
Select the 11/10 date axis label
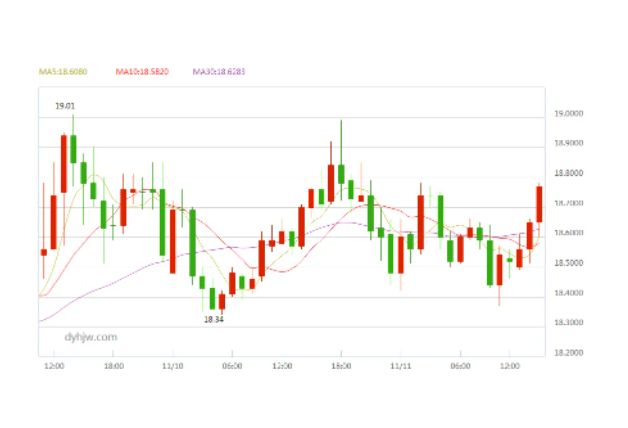click(172, 366)
